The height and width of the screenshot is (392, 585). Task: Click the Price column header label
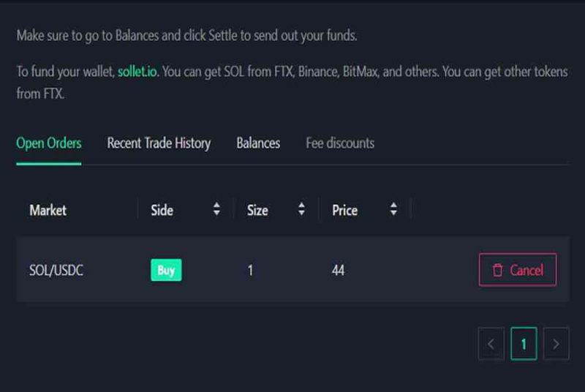[x=344, y=211]
